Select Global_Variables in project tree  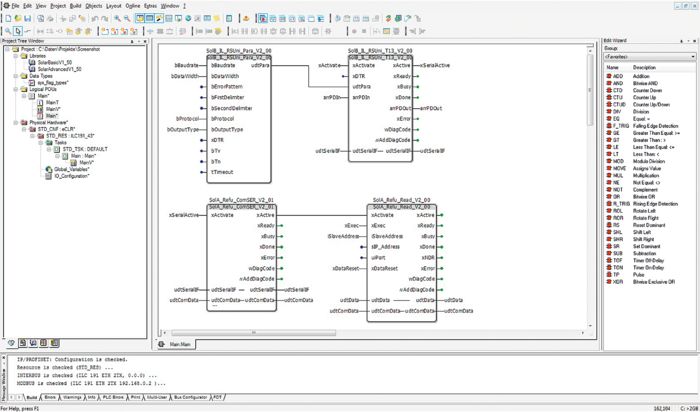tap(72, 169)
